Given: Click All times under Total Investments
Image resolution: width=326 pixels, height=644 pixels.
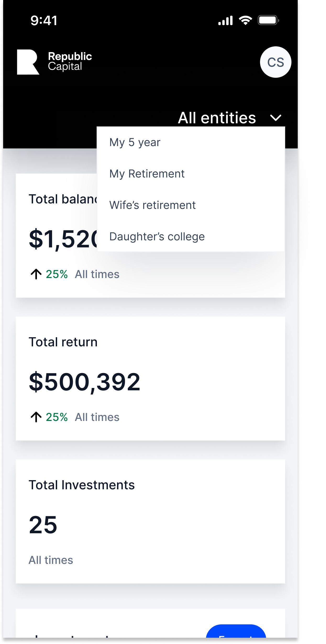Looking at the screenshot, I should click(51, 560).
